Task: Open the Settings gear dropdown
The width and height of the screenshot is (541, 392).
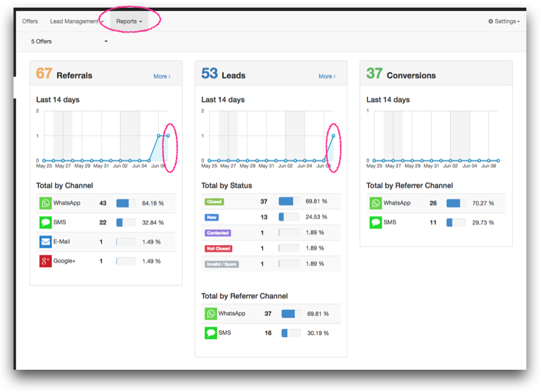Action: point(503,22)
